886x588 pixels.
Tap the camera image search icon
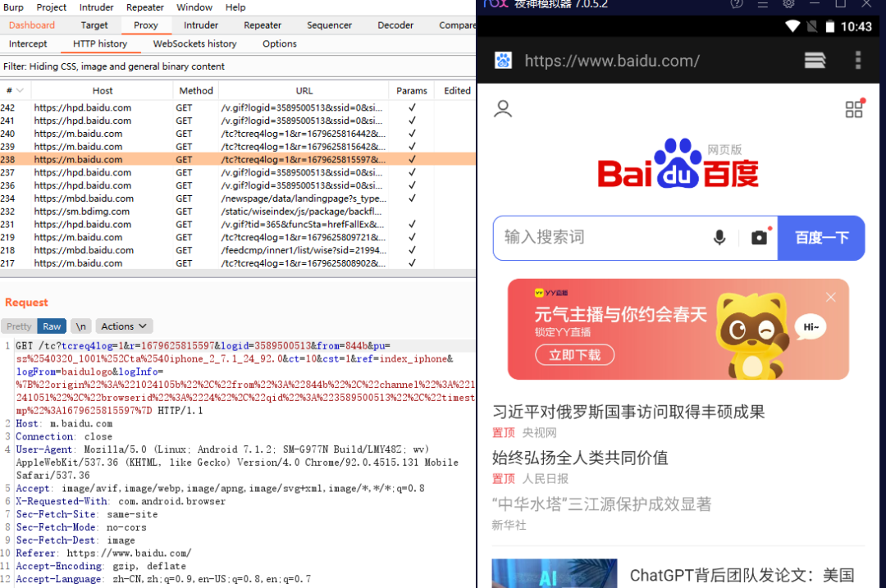point(760,237)
